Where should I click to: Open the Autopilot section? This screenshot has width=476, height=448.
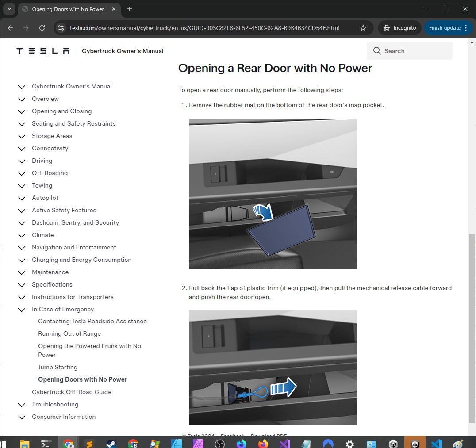coord(45,198)
